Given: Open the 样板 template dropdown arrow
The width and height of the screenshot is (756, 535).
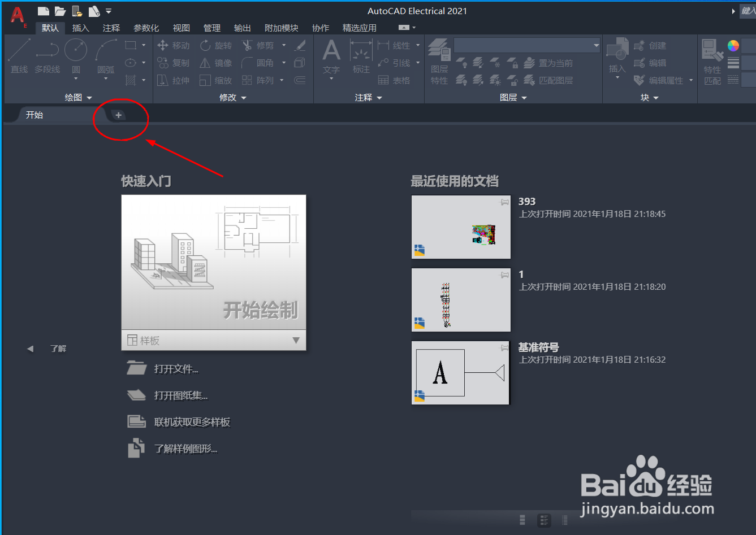Looking at the screenshot, I should coord(296,340).
